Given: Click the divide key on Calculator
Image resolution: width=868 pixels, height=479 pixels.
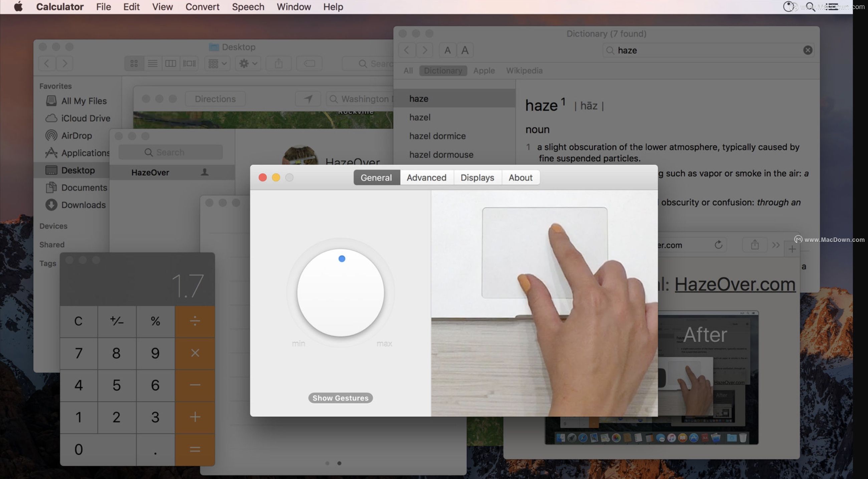Looking at the screenshot, I should (x=195, y=321).
